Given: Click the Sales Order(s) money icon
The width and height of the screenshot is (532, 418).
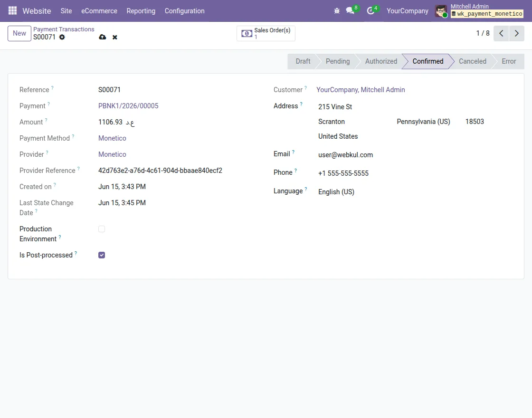Looking at the screenshot, I should (247, 34).
